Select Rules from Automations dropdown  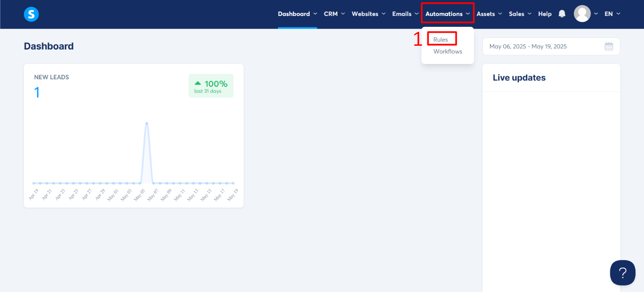441,40
